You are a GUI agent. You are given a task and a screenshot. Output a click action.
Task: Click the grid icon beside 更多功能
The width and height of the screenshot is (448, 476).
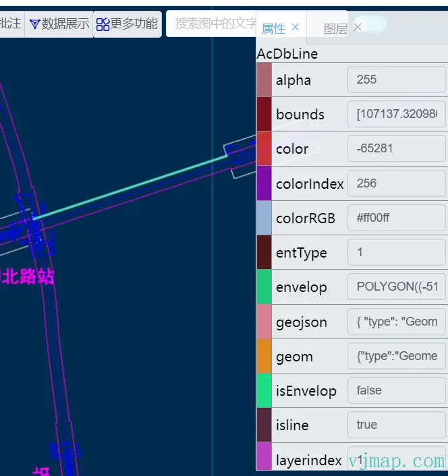pyautogui.click(x=103, y=24)
